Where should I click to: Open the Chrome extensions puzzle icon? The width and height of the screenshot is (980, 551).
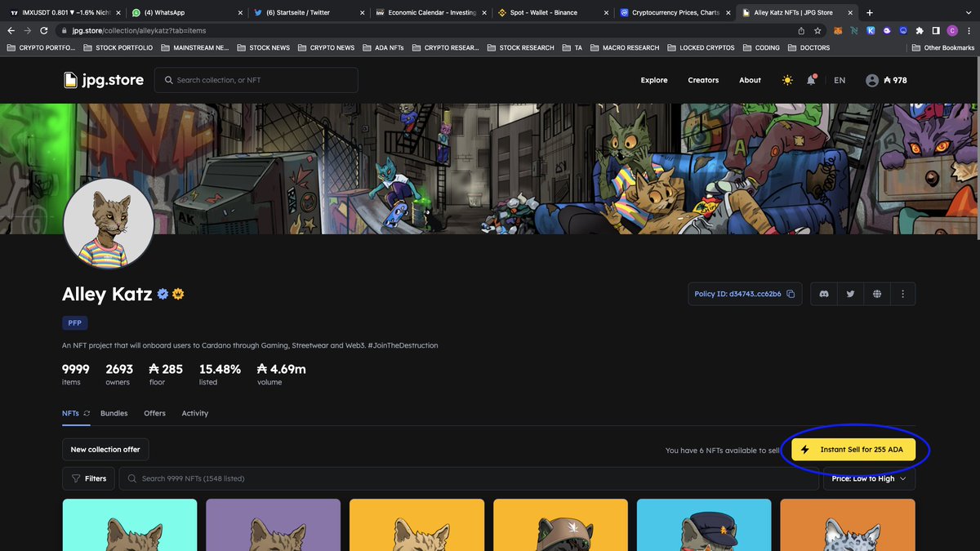(x=920, y=30)
